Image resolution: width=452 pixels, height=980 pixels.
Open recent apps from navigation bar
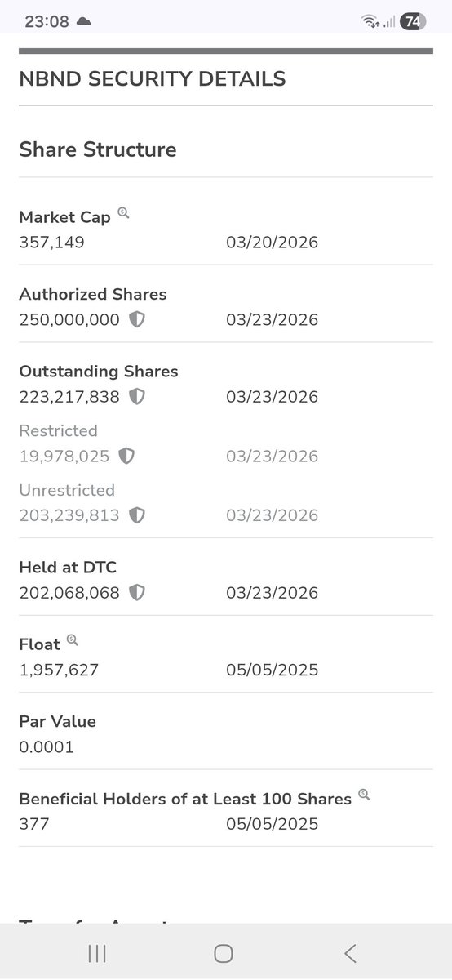pyautogui.click(x=97, y=953)
